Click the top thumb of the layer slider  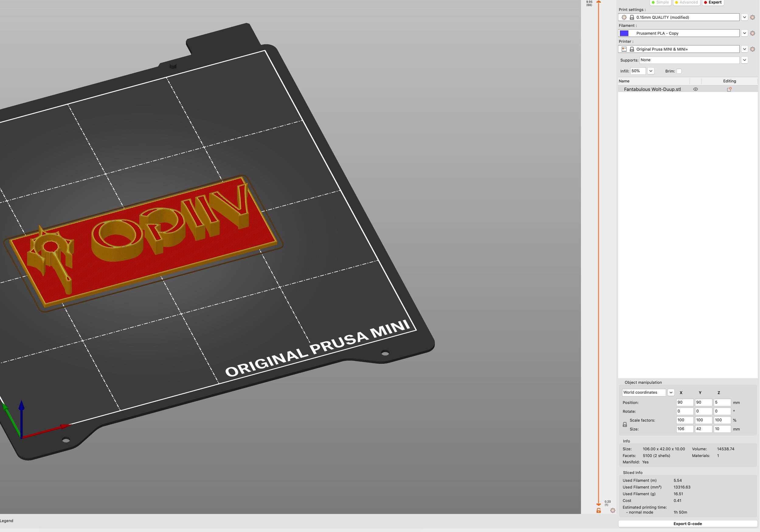pos(599,2)
